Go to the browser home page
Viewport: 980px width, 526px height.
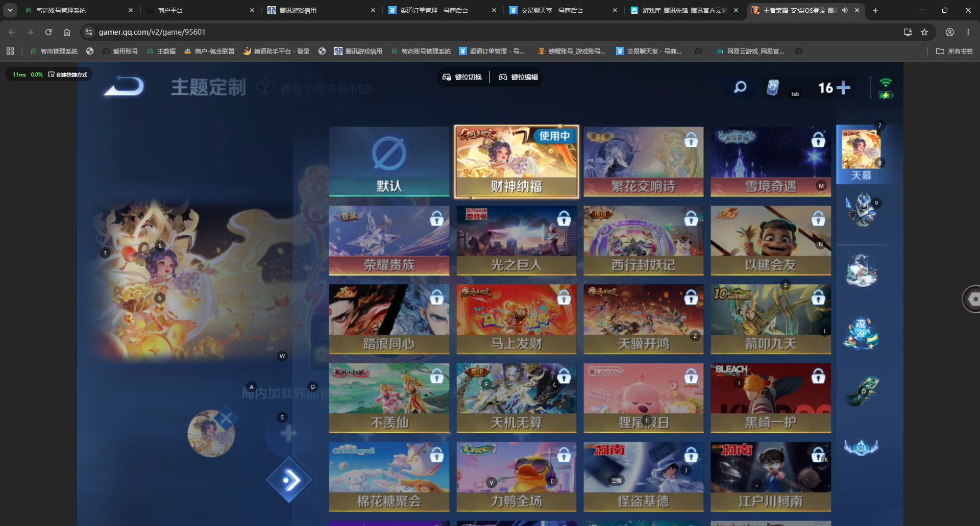(x=67, y=32)
